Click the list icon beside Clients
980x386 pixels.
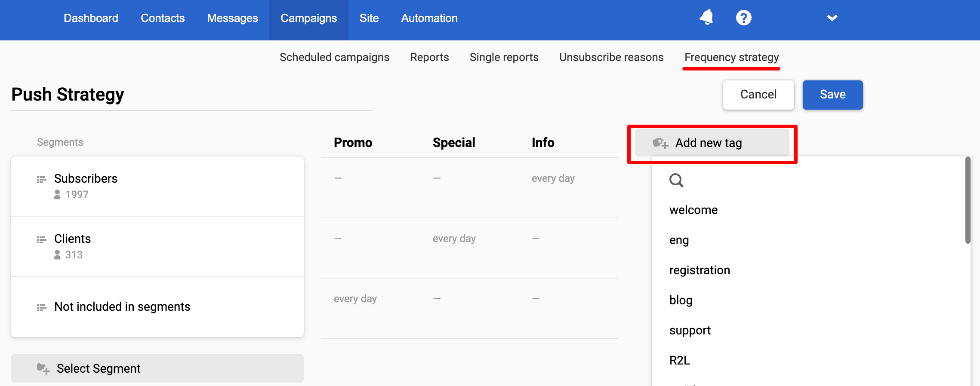click(x=41, y=239)
